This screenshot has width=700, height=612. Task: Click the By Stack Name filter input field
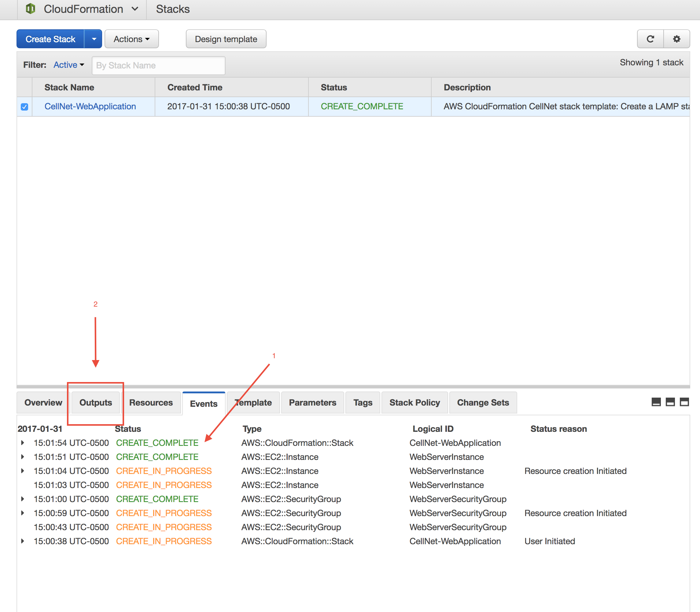point(158,65)
